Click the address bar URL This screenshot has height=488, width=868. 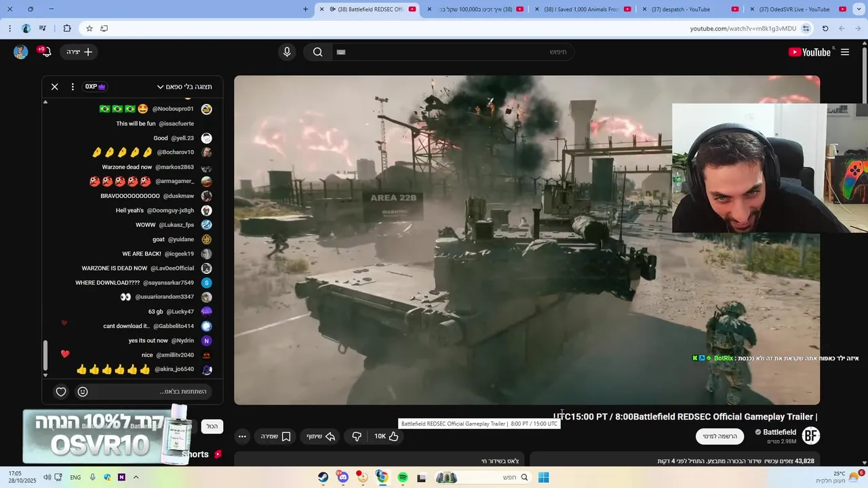[743, 28]
